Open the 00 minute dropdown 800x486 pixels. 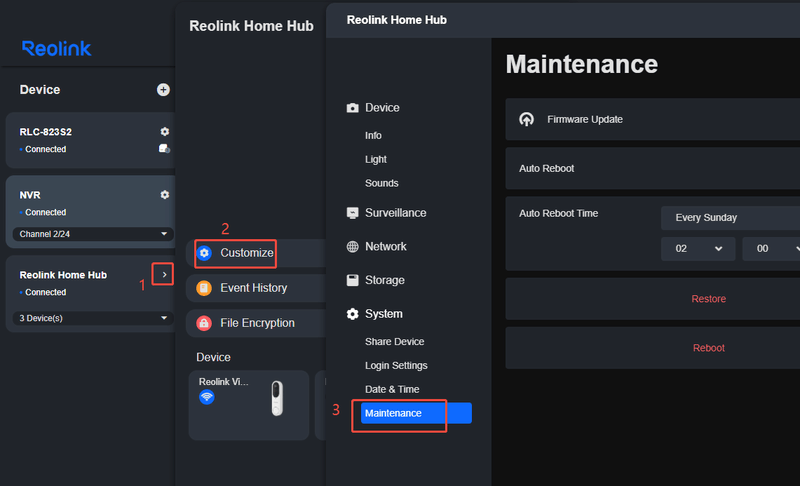coord(771,249)
